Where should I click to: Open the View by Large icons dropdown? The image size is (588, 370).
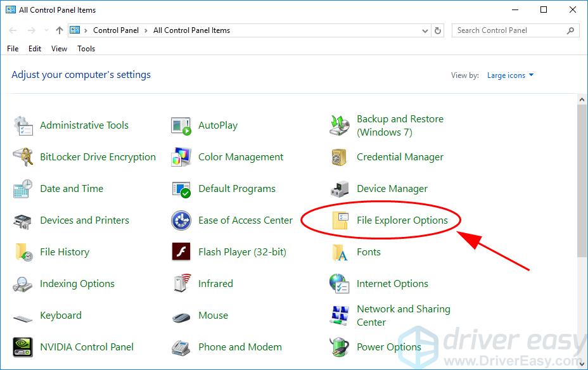[x=510, y=75]
